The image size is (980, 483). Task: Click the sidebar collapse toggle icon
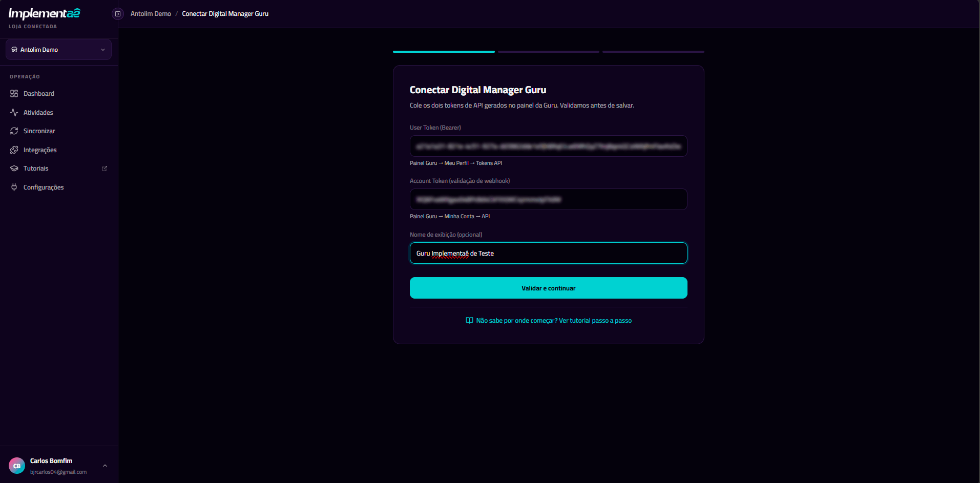118,14
